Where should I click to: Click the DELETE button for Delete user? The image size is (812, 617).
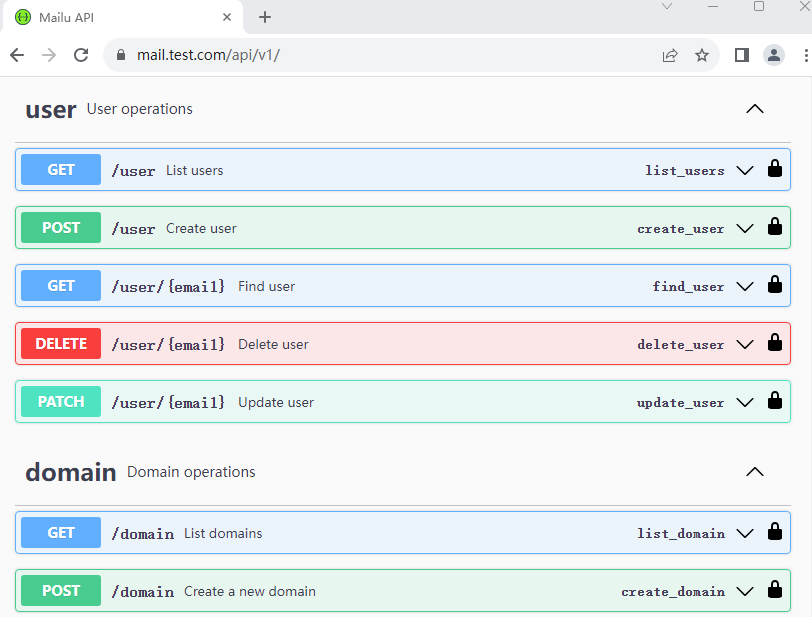click(x=61, y=343)
